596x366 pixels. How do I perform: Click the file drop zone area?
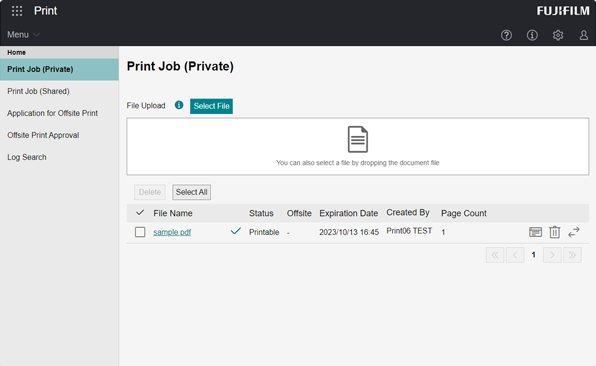[358, 146]
